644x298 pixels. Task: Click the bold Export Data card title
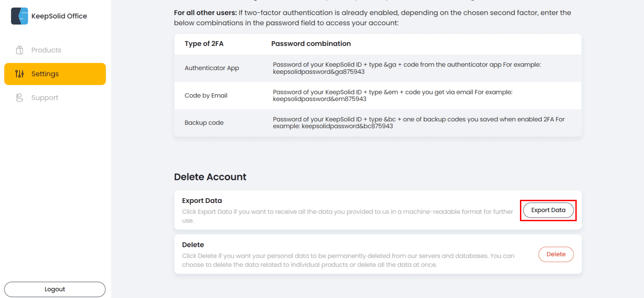coord(202,200)
